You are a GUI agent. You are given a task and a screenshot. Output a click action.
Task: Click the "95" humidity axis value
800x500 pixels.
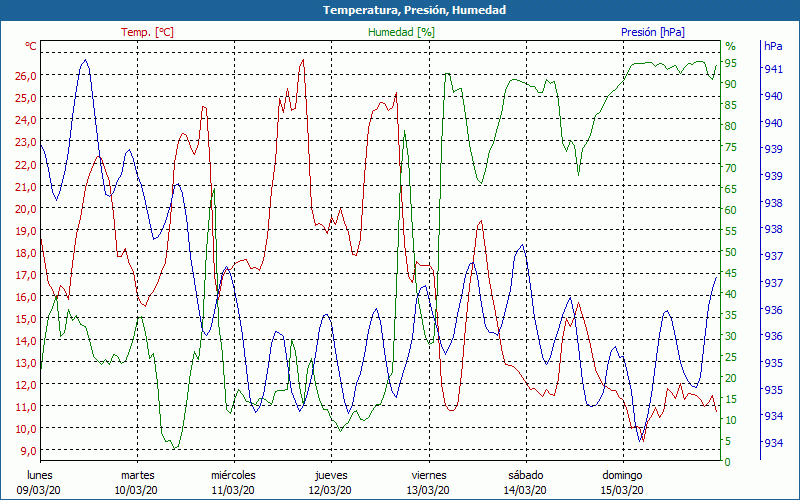(731, 63)
